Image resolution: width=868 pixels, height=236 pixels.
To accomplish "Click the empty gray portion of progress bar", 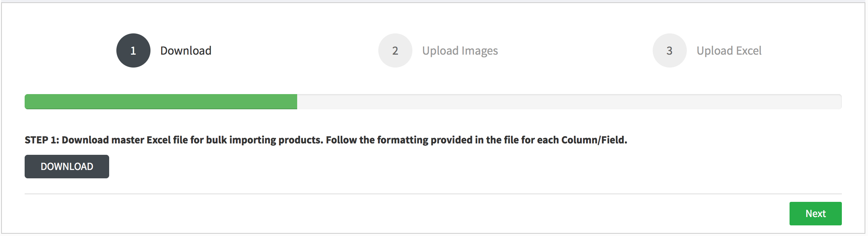I will (569, 102).
